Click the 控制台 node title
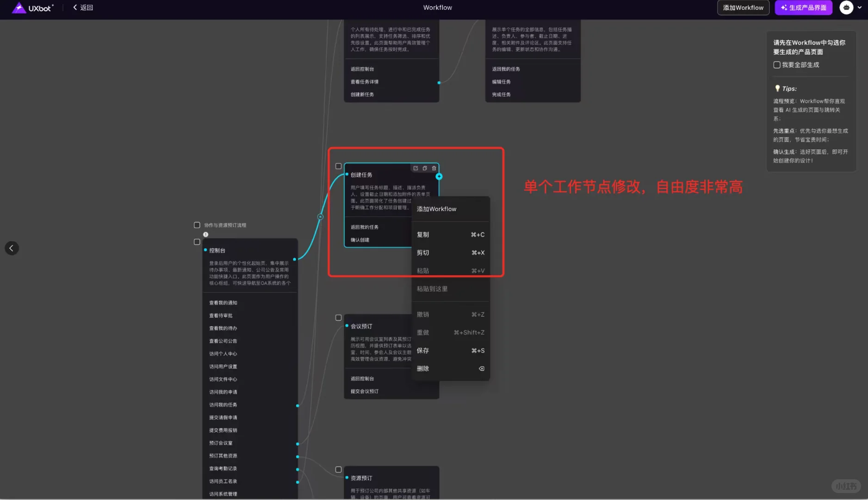The image size is (868, 500). [x=217, y=250]
